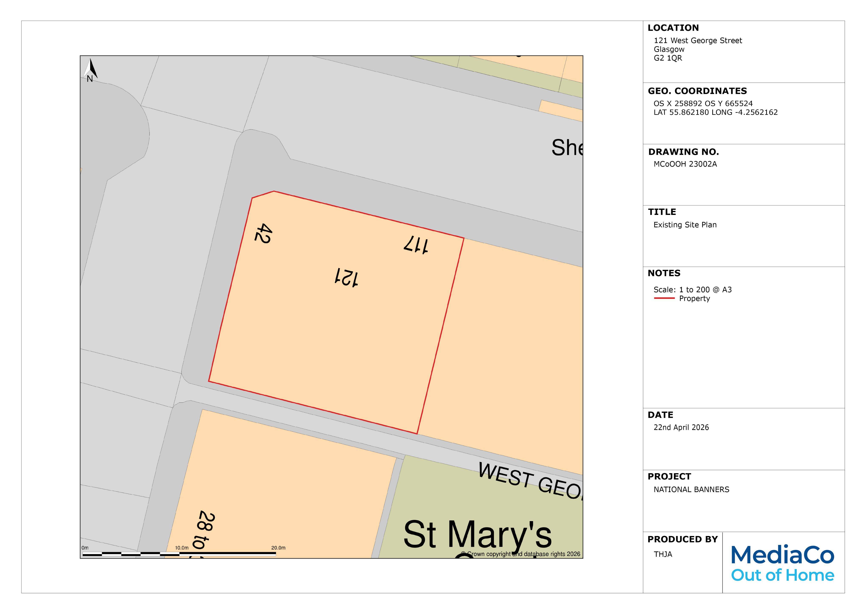This screenshot has height=614, width=868.
Task: Select drawing number MCoOOH 23002A
Action: pos(685,164)
